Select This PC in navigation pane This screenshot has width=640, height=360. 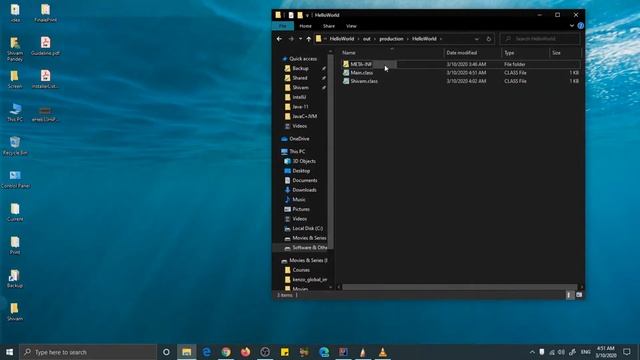(297, 151)
